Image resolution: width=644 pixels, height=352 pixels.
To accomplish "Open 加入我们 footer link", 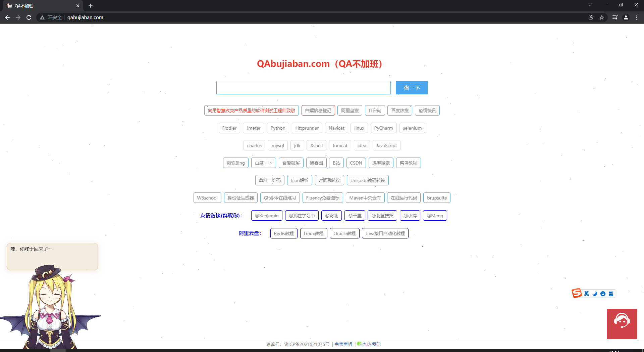I will (372, 344).
